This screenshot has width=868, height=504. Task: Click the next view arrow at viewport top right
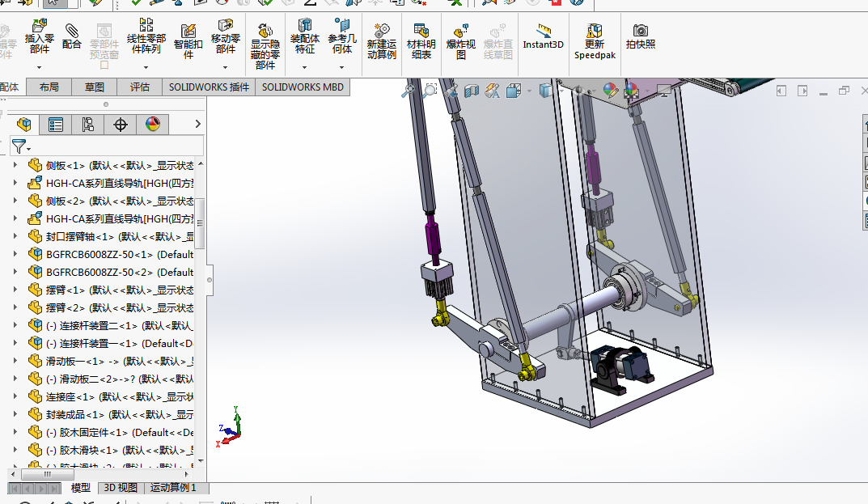click(x=802, y=91)
